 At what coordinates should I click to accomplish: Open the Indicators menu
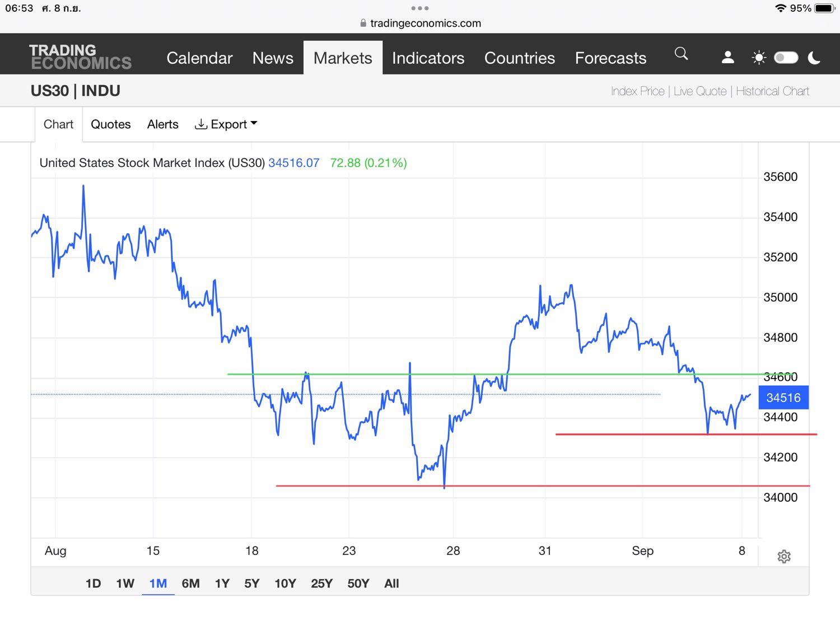tap(428, 58)
